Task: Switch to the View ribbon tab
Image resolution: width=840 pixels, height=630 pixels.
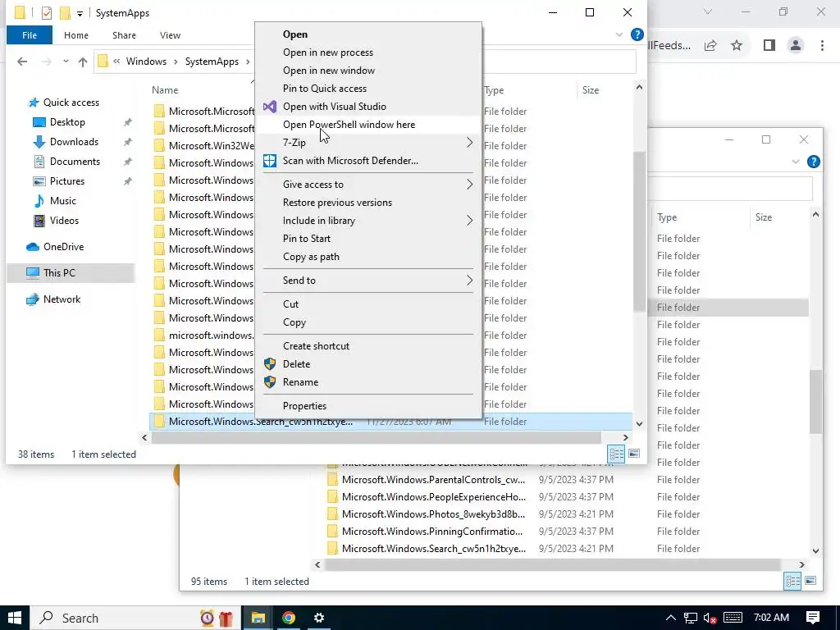Action: click(x=170, y=35)
